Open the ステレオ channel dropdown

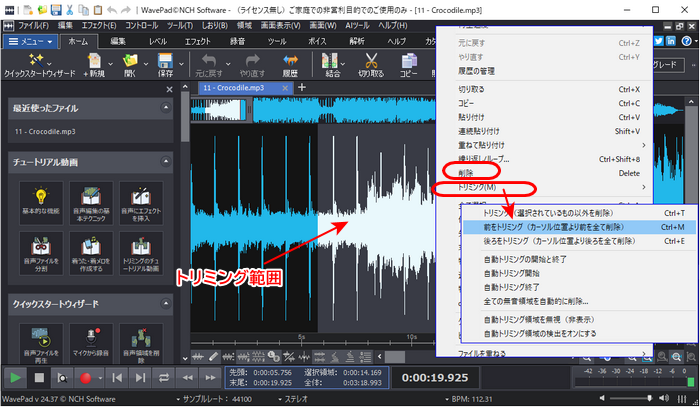[292, 399]
